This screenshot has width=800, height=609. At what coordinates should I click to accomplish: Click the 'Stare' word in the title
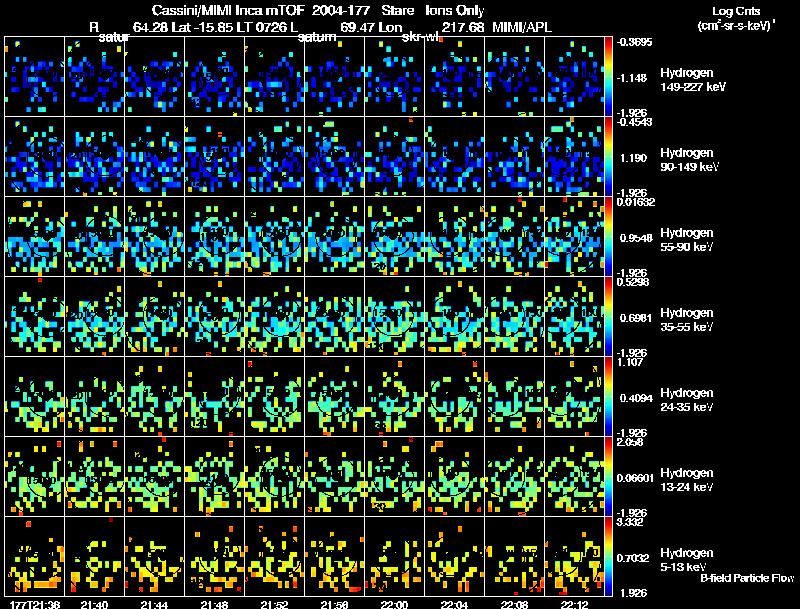coord(397,10)
